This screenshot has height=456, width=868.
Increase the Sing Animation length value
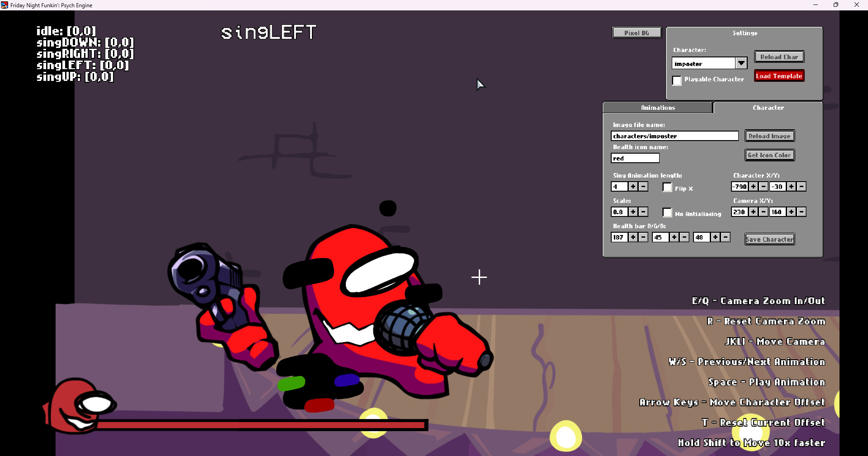[633, 186]
